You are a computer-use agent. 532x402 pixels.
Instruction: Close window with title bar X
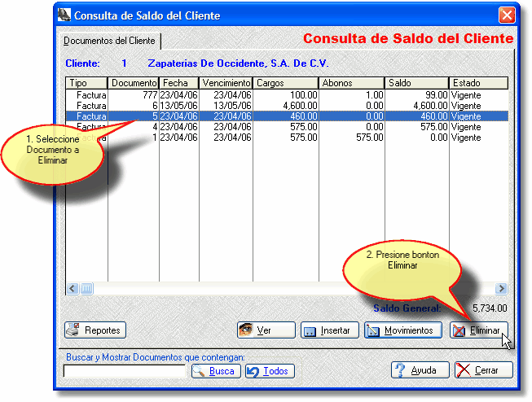coord(506,15)
